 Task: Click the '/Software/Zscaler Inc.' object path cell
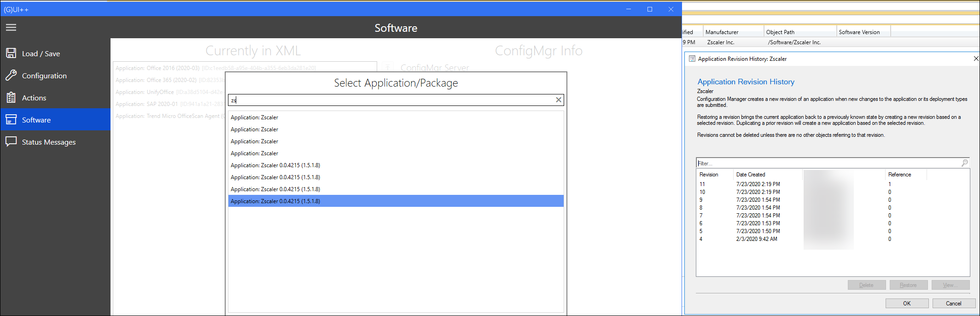click(x=794, y=42)
